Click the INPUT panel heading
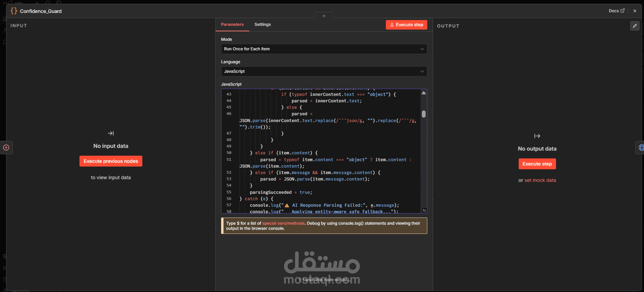Viewport: 644px width, 292px height. (19, 25)
